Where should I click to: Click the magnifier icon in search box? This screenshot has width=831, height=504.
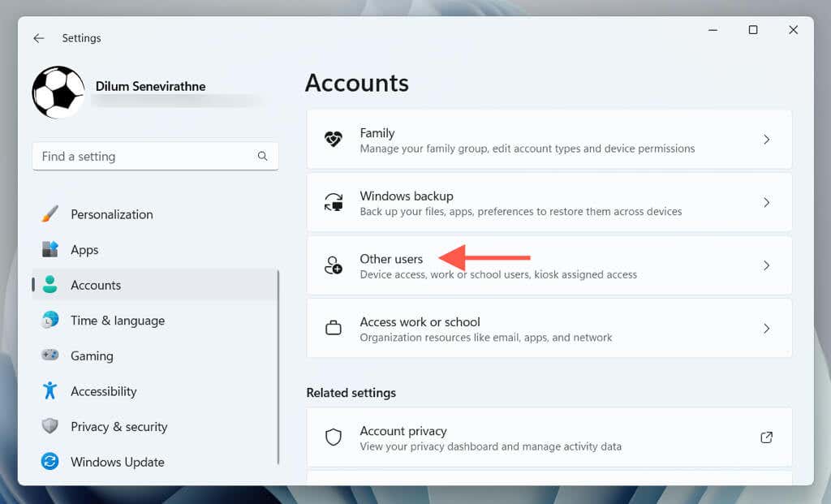point(262,156)
